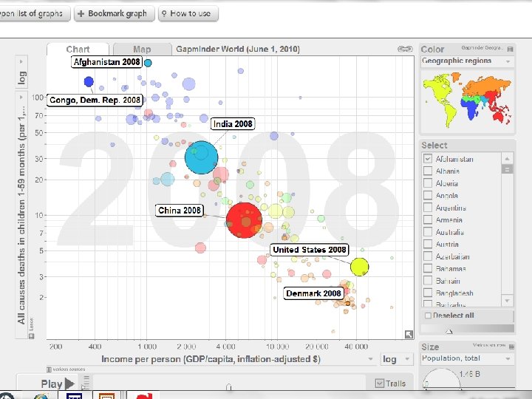532x399 pixels.
Task: Click the How to use button
Action: point(188,13)
